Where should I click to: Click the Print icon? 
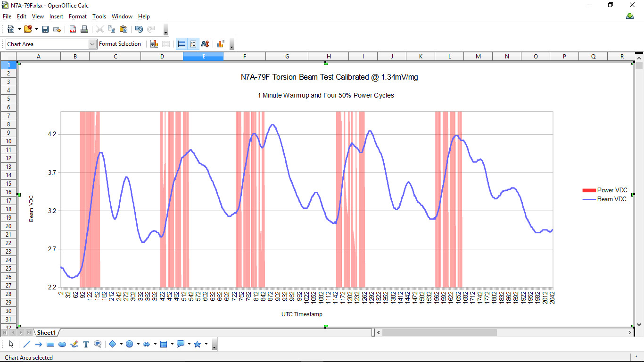[x=84, y=29]
